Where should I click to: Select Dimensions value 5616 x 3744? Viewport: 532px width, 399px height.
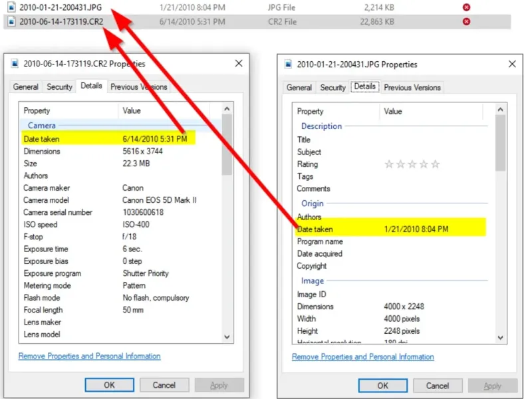coord(142,152)
